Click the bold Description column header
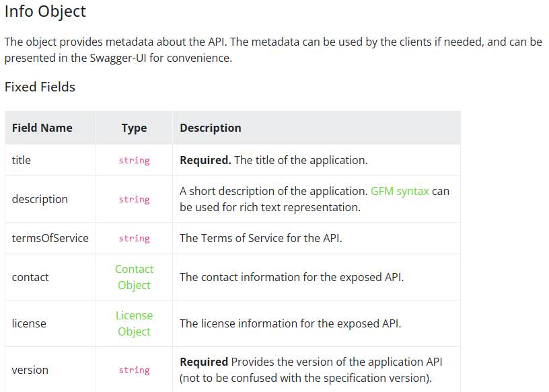 tap(210, 128)
